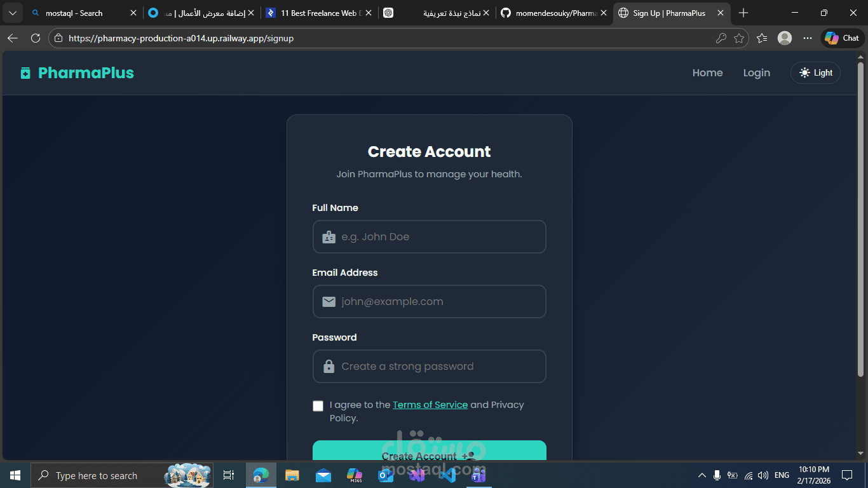Open Task View on the taskbar
This screenshot has width=868, height=488.
click(x=229, y=475)
